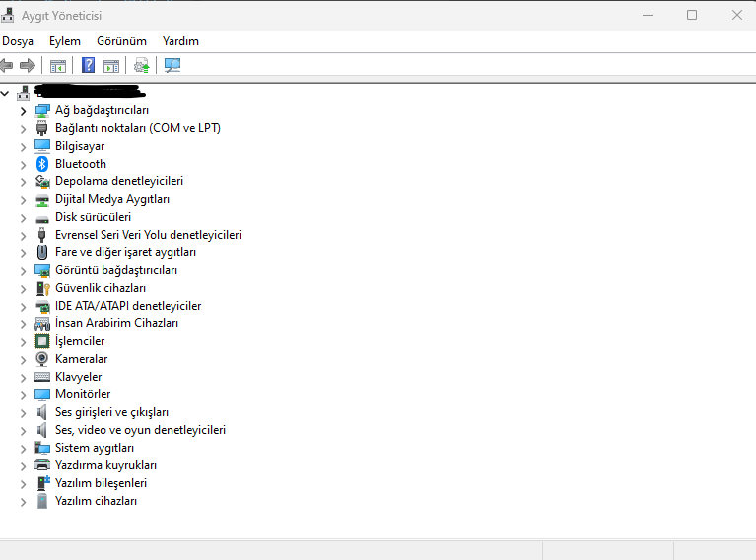The width and height of the screenshot is (756, 560).
Task: Click the Görüntü bağdaştırıcıları display icon
Action: 42,270
